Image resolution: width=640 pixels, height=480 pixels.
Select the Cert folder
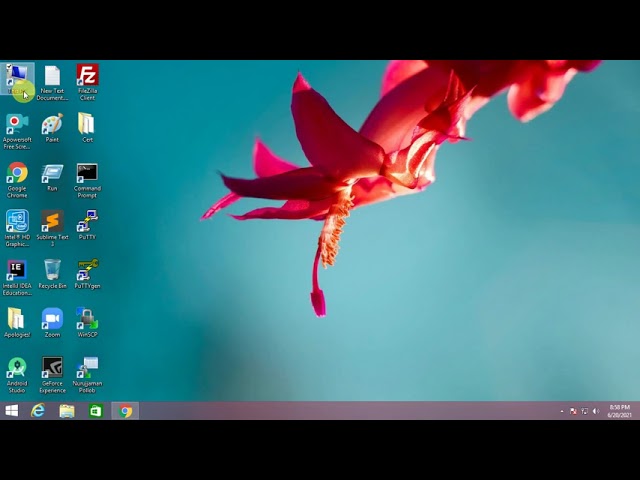click(87, 128)
